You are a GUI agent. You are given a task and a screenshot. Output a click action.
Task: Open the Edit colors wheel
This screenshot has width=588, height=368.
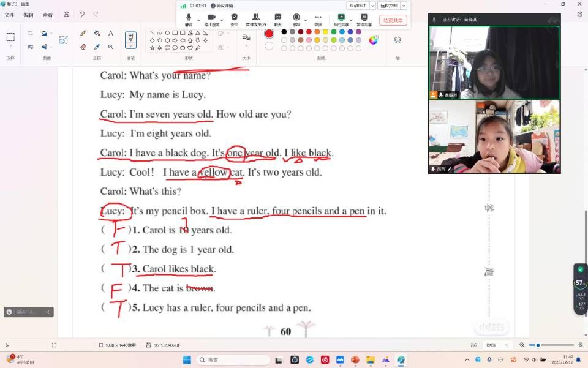pos(373,40)
